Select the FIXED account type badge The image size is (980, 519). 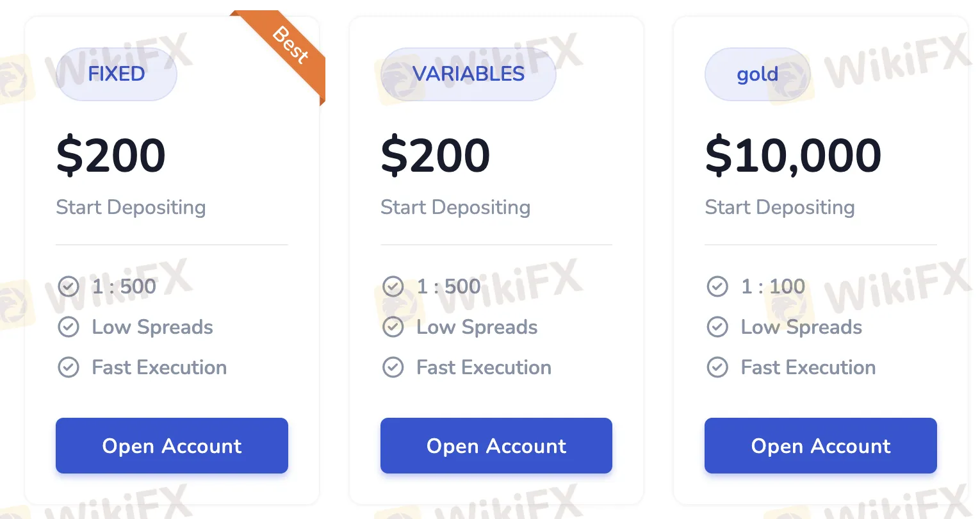(117, 74)
